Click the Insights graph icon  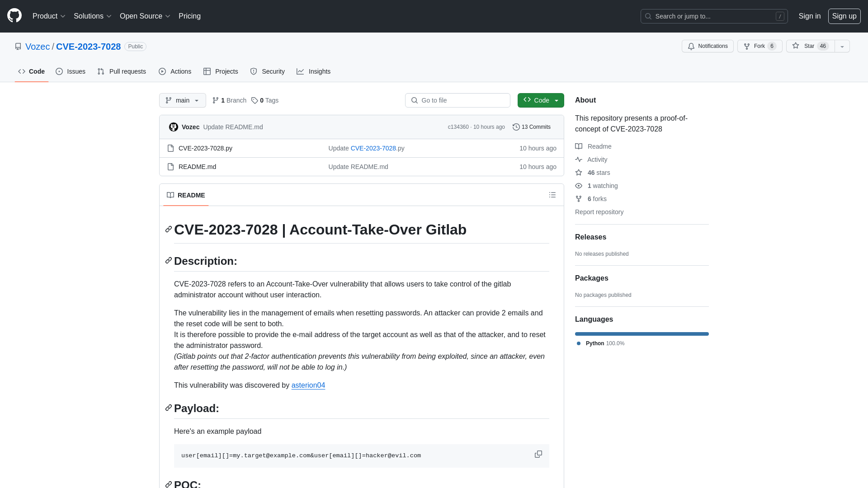tap(301, 71)
